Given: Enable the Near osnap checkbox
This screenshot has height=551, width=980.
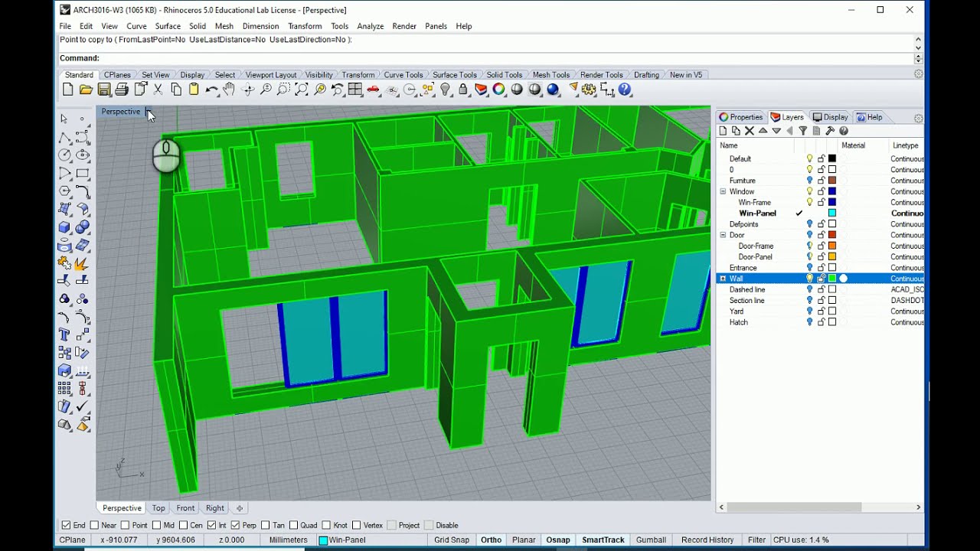Looking at the screenshot, I should coord(94,525).
